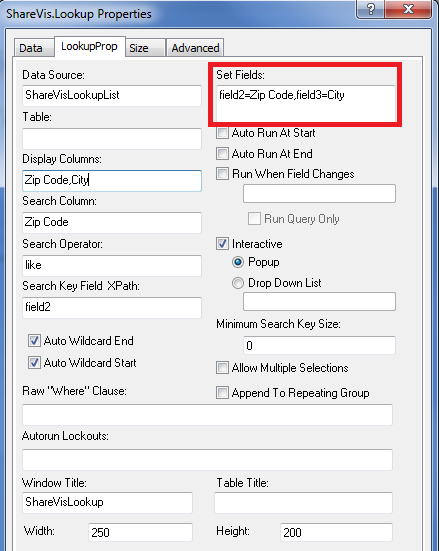
Task: Enable the Auto Run At Start checkbox
Action: coord(222,133)
